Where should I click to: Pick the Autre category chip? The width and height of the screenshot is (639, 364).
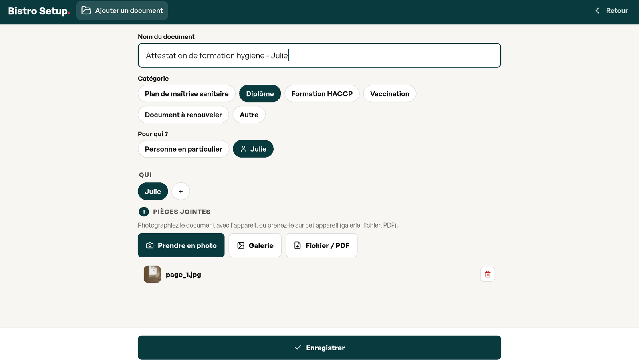[x=249, y=115]
